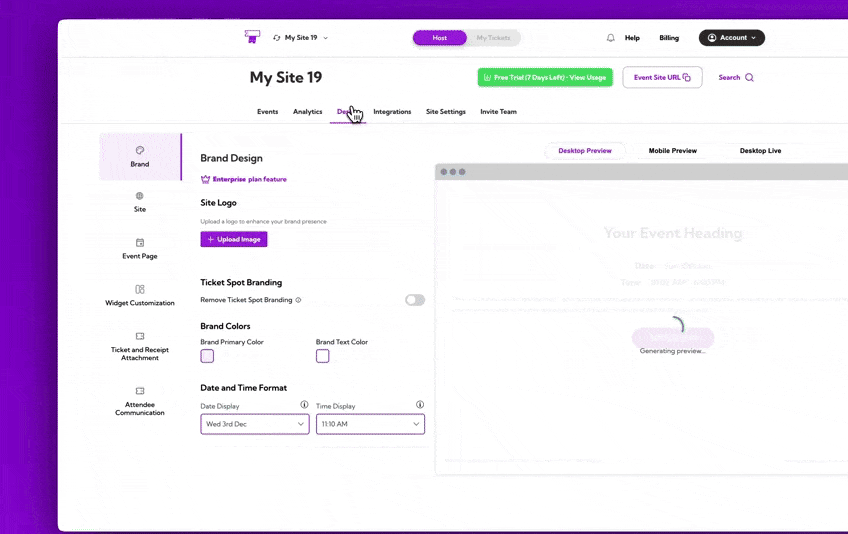This screenshot has width=848, height=534.
Task: Open the Account dropdown menu
Action: 732,38
